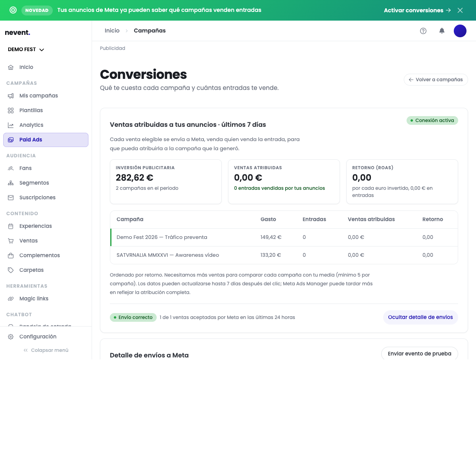Click Volver a campañas button
The height and width of the screenshot is (468, 476).
[436, 80]
